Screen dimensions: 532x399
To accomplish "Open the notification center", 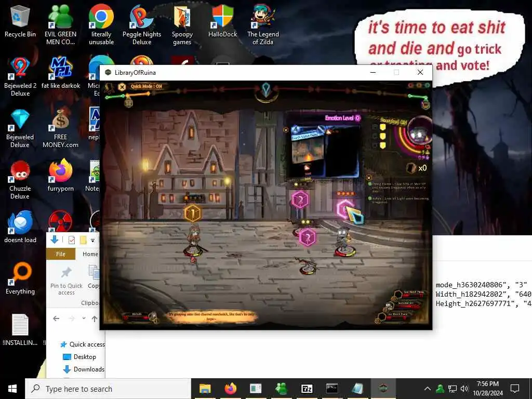I will tap(515, 389).
